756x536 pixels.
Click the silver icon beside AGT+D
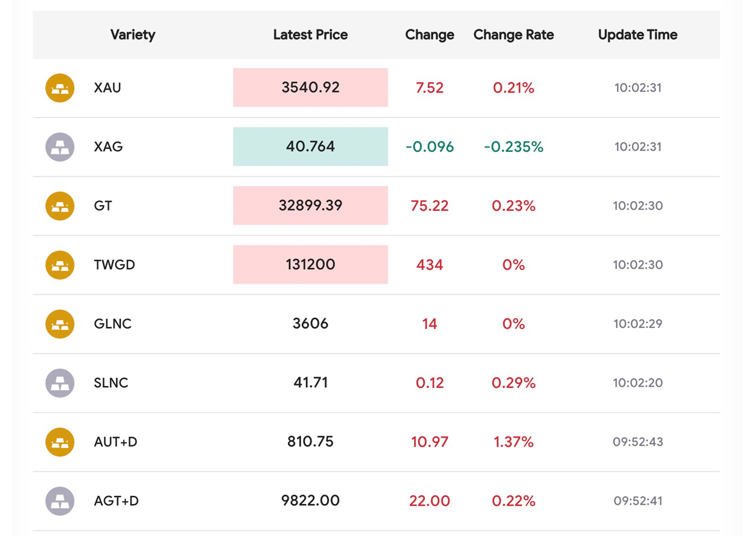60,501
